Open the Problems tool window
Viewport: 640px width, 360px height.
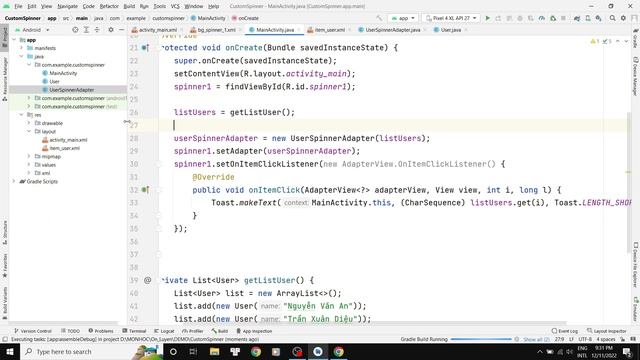tap(101, 331)
